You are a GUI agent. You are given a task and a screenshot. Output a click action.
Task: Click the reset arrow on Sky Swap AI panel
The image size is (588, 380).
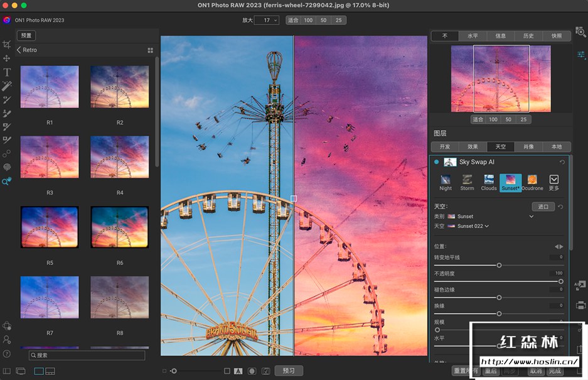[564, 161]
